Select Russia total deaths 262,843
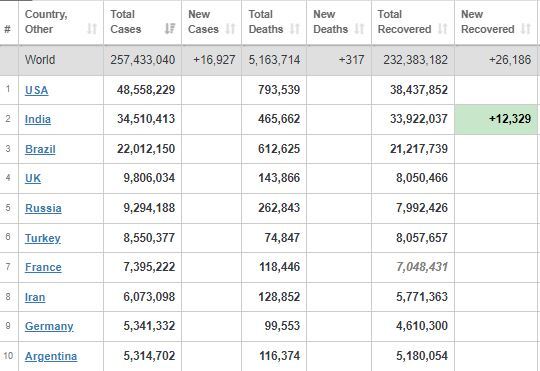The width and height of the screenshot is (540, 371). click(279, 208)
